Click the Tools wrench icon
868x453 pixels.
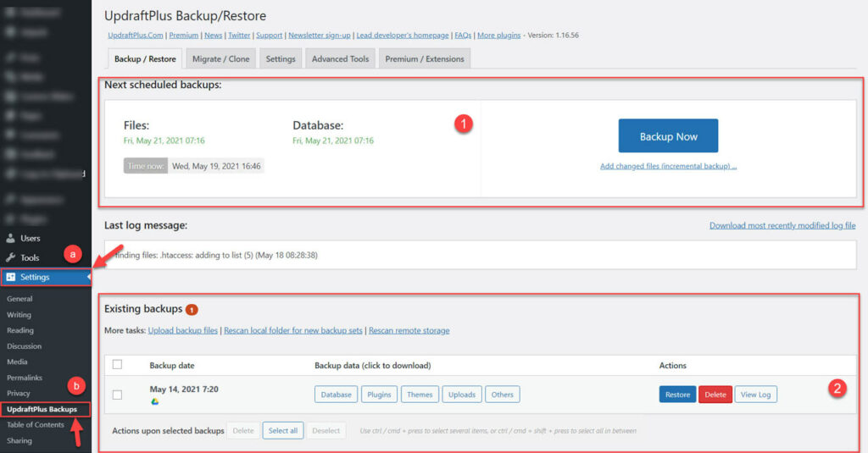coord(10,257)
